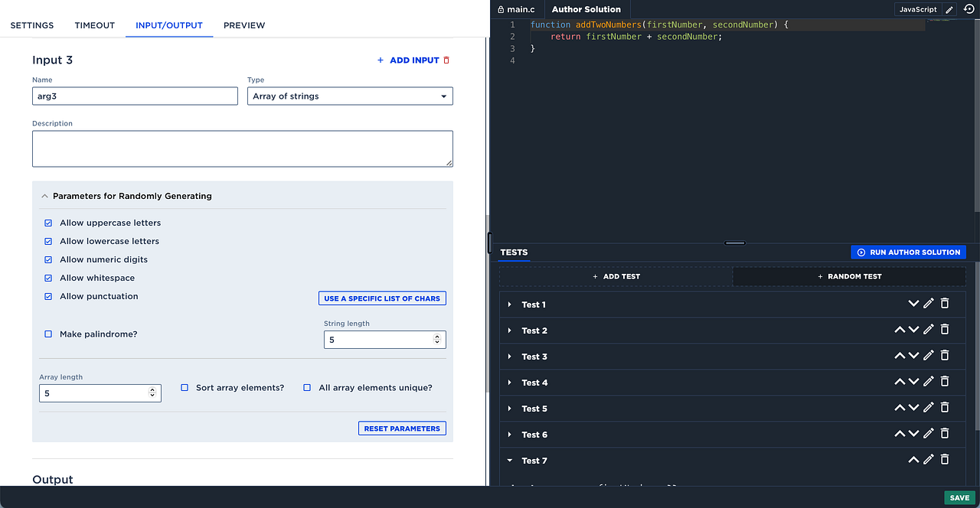Image resolution: width=980 pixels, height=508 pixels.
Task: Delete Test 5 with trash icon
Action: (x=945, y=408)
